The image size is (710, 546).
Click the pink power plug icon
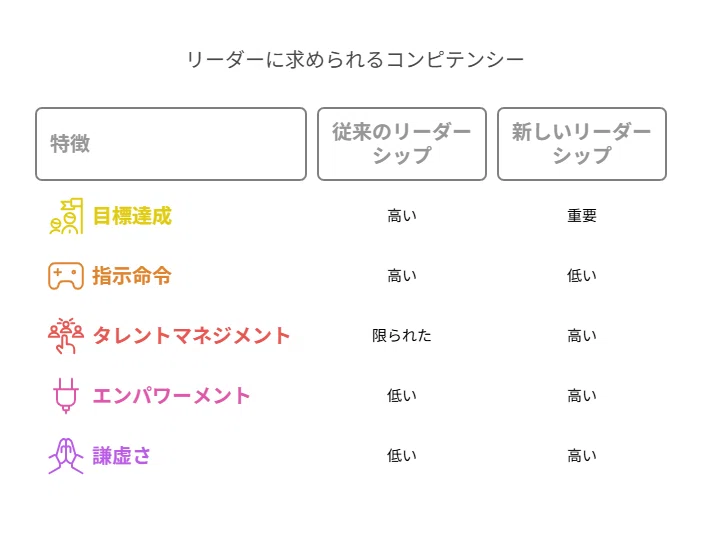pos(66,396)
